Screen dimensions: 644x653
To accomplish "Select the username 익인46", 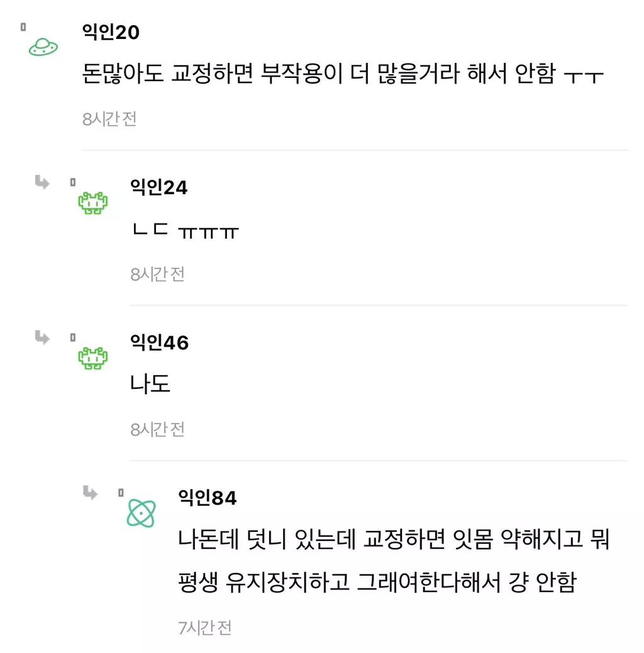I will click(159, 342).
